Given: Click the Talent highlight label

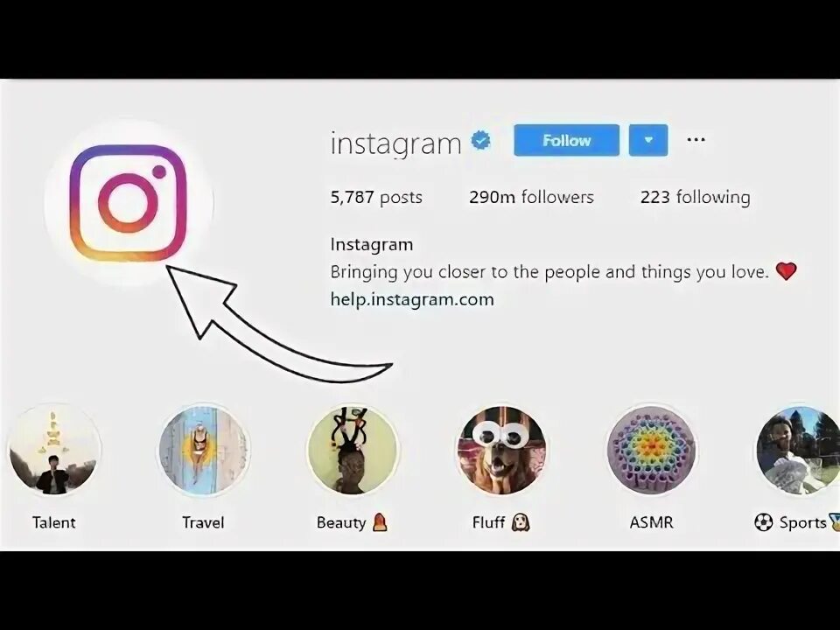Looking at the screenshot, I should click(53, 522).
